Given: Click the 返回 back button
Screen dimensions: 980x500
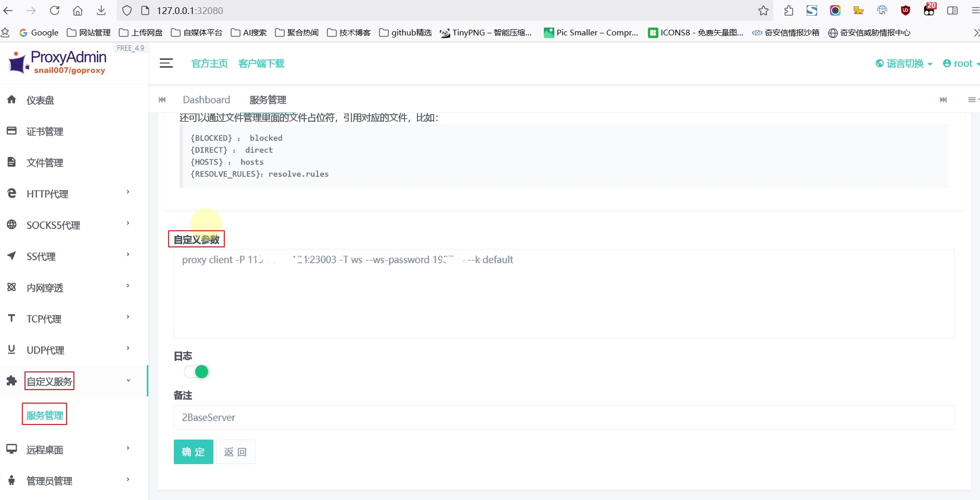Looking at the screenshot, I should pos(235,452).
